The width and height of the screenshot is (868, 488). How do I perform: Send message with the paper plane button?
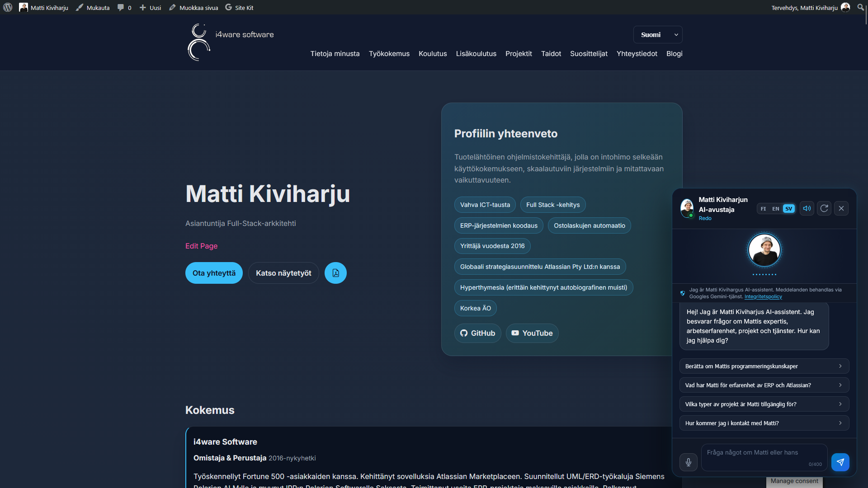coord(840,462)
